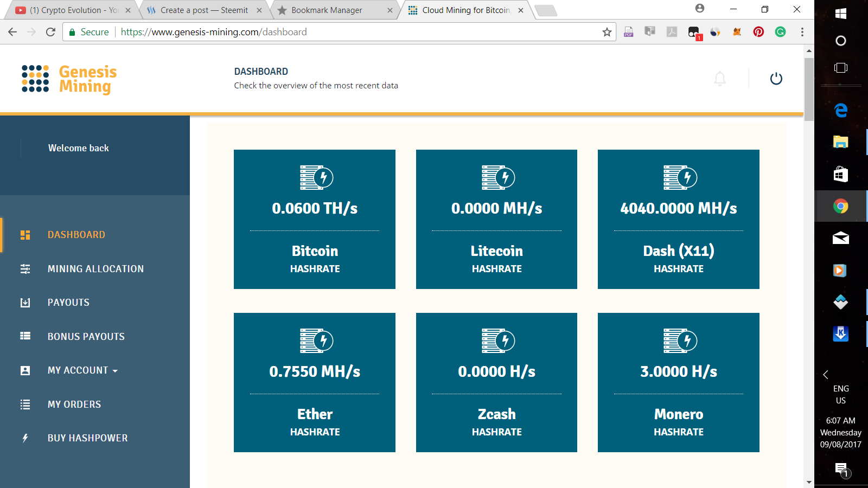Go back to the previous page
This screenshot has width=868, height=488.
12,32
